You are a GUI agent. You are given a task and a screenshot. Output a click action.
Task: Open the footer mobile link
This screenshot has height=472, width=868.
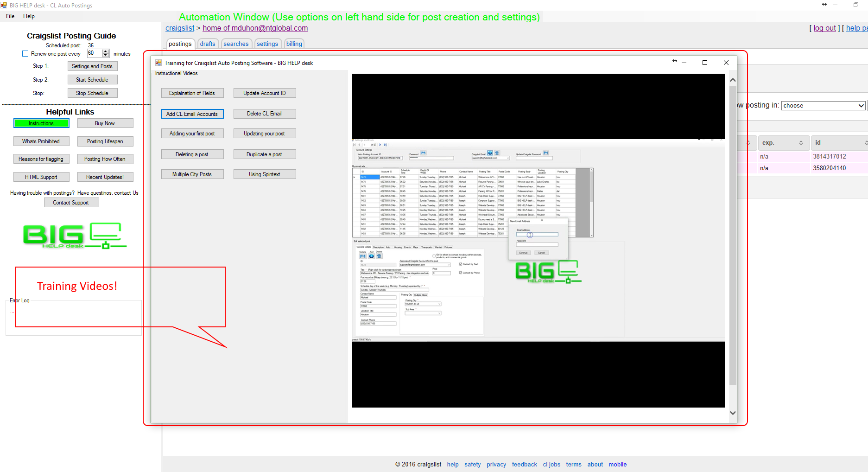[618, 465]
